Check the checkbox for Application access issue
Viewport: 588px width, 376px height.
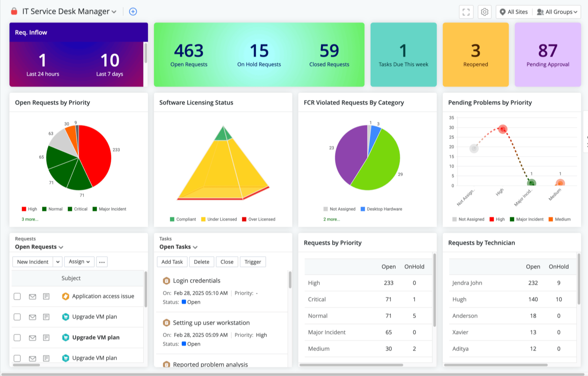tap(17, 296)
